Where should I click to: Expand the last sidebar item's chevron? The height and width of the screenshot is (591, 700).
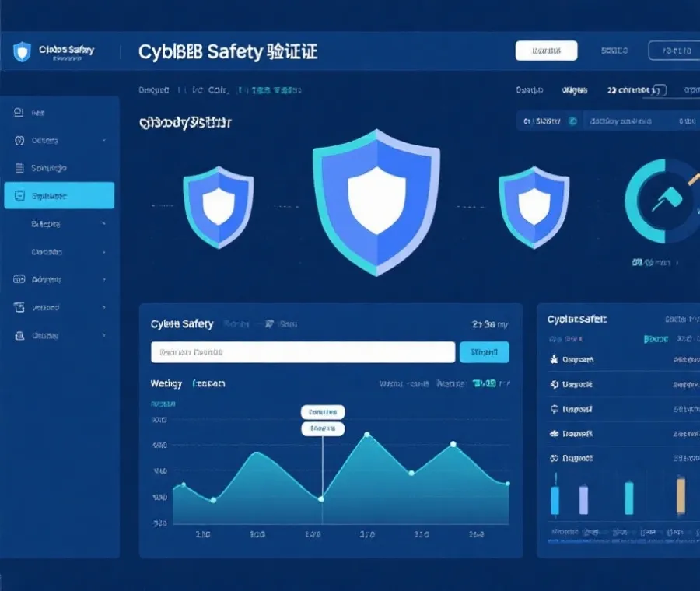tap(103, 336)
